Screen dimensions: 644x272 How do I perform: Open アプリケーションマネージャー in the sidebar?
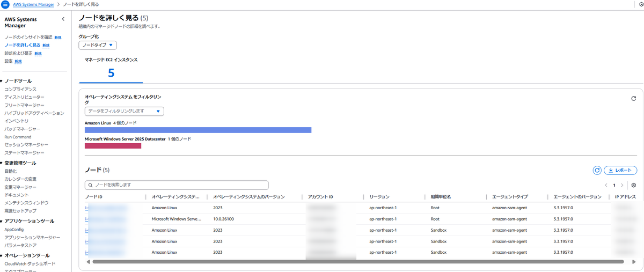(32, 237)
